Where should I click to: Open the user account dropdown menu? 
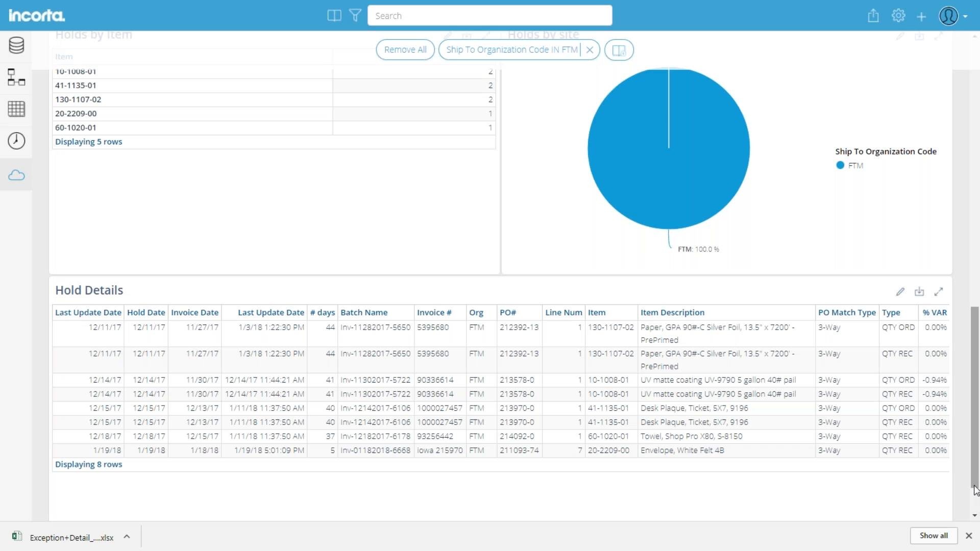pos(952,16)
